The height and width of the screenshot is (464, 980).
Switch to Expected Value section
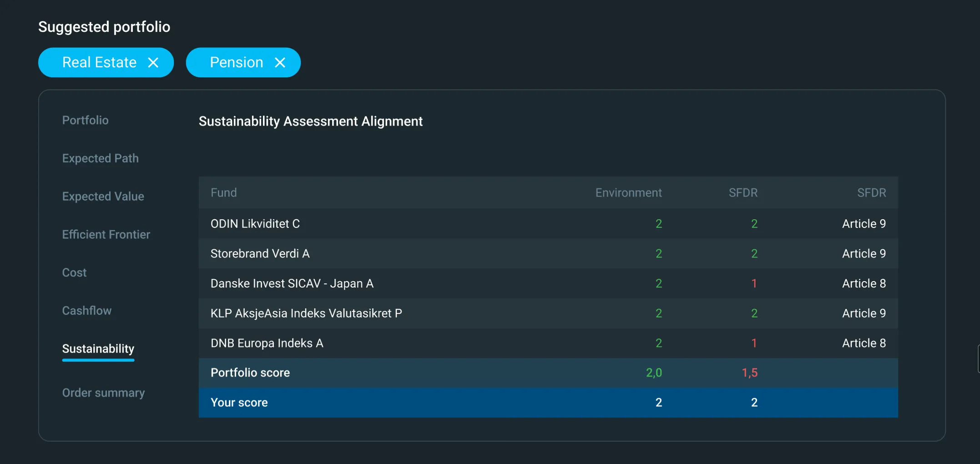[103, 197]
